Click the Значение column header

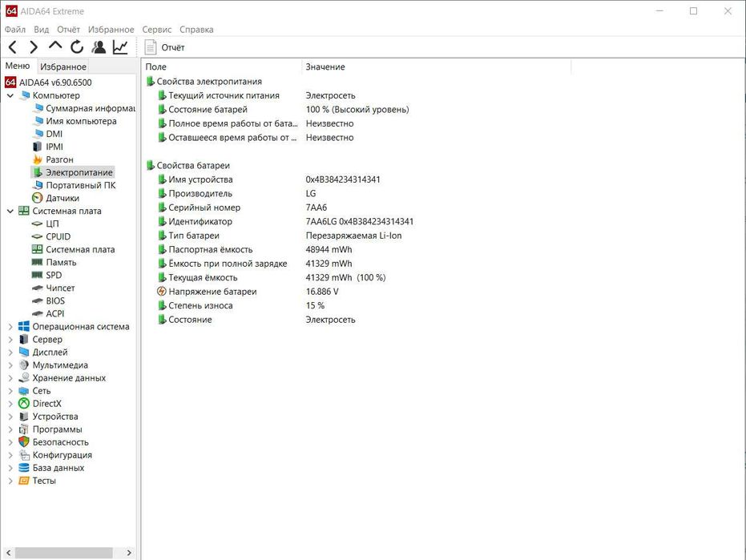coord(436,66)
